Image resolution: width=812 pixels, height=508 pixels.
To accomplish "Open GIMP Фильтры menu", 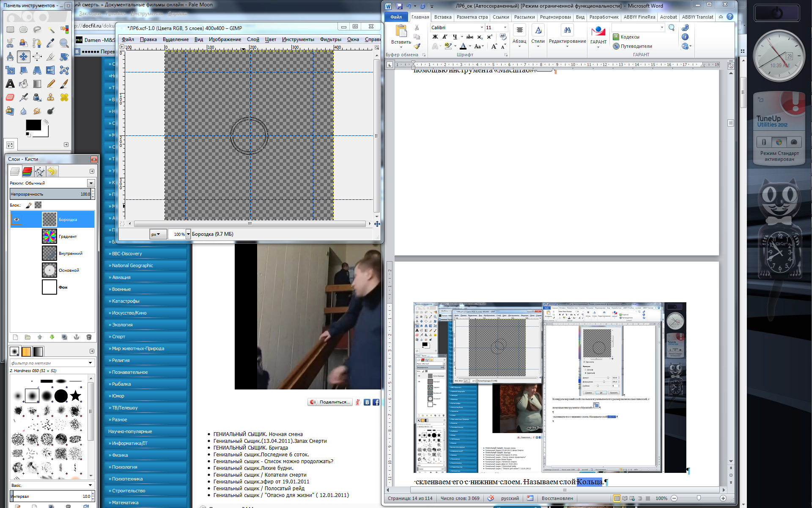I will (330, 39).
